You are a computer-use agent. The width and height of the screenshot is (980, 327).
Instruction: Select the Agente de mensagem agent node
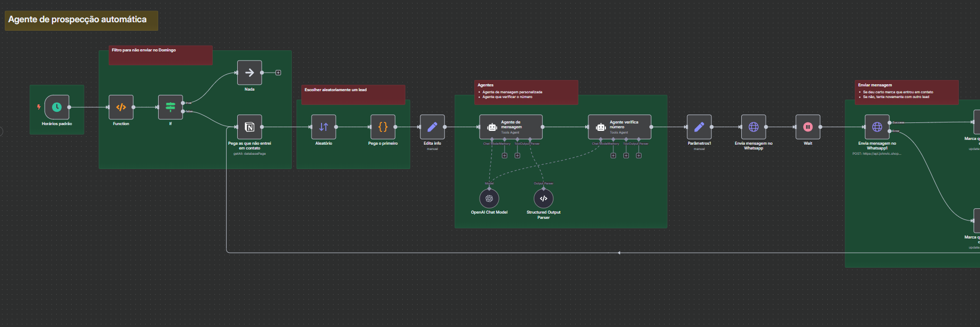pyautogui.click(x=511, y=127)
